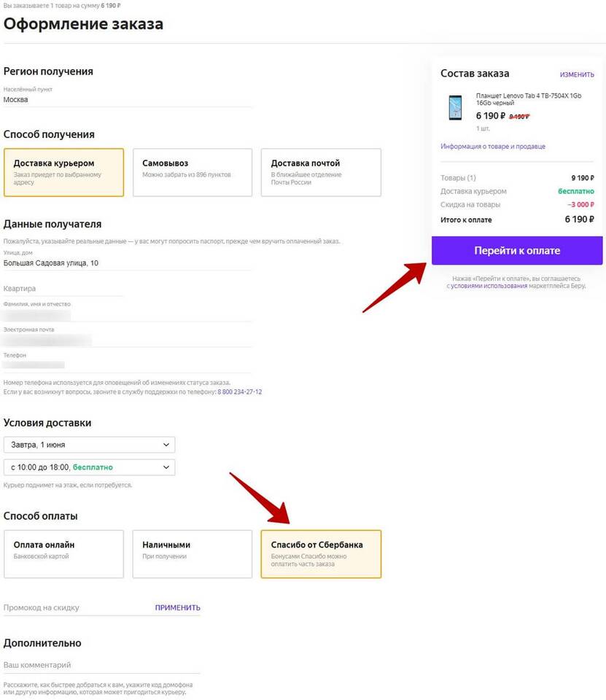Edit the street address field "Большая Садовая улица, 10"
The width and height of the screenshot is (606, 700).
coord(128,262)
